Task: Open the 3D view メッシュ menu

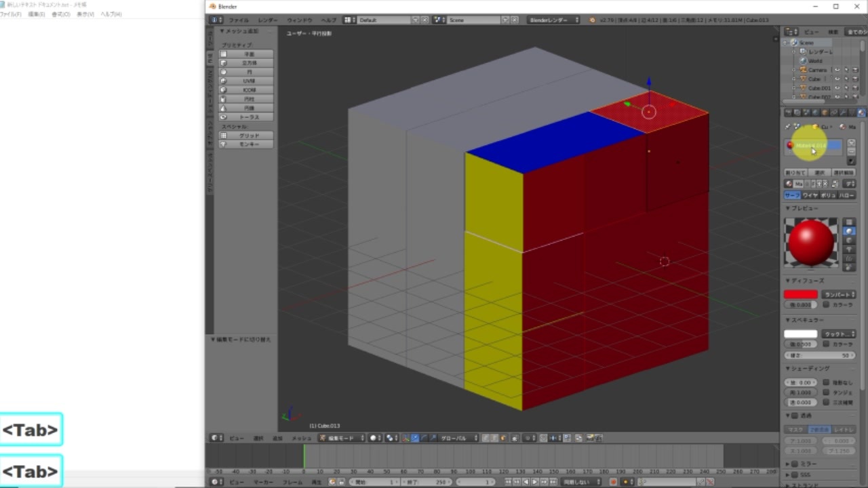Action: pos(301,439)
